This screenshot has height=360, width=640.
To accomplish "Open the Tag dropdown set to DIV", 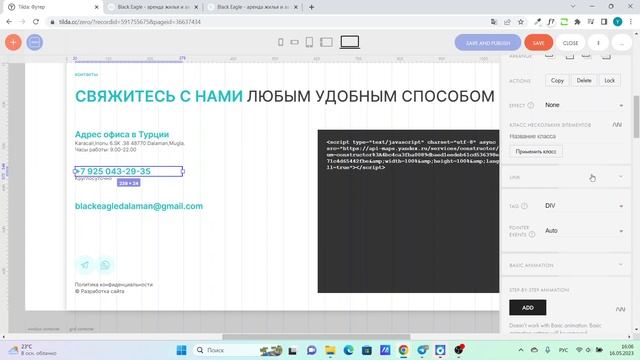I will point(584,206).
